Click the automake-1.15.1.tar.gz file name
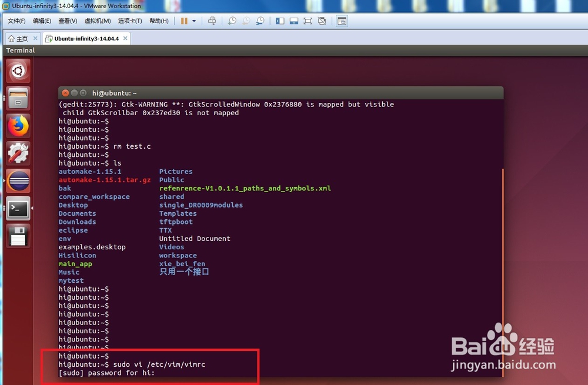 coord(105,180)
